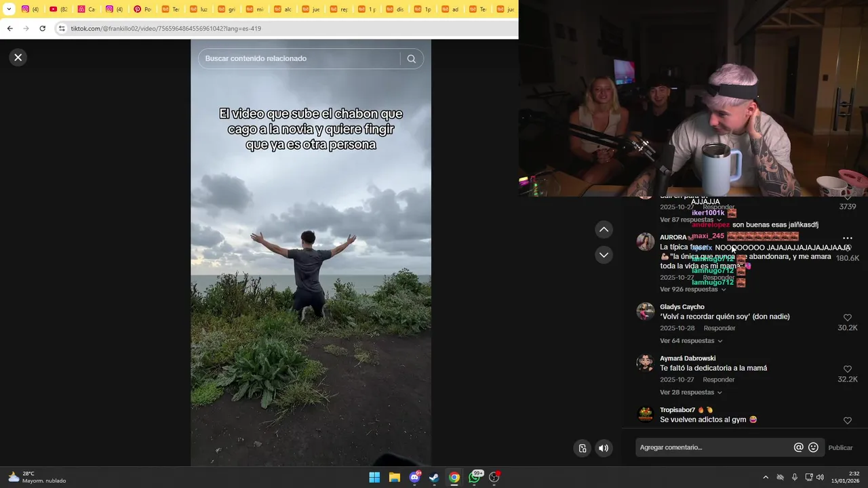
Task: Switch to the 'ad' tab
Action: (450, 9)
